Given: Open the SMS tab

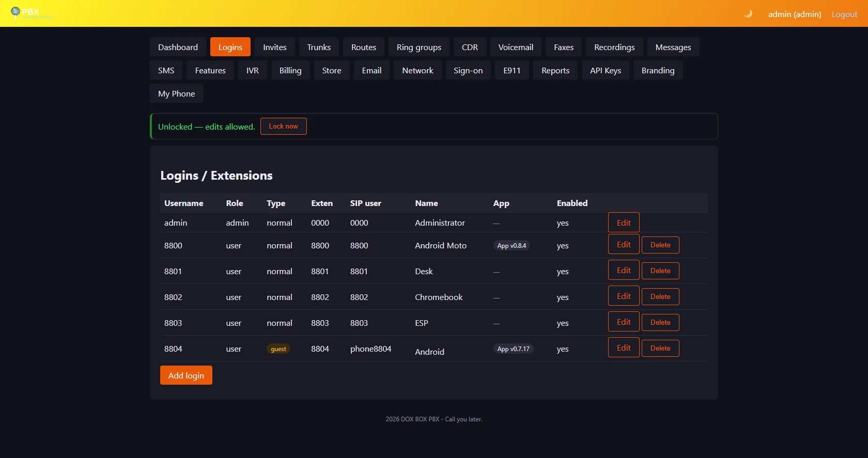Looking at the screenshot, I should [166, 70].
